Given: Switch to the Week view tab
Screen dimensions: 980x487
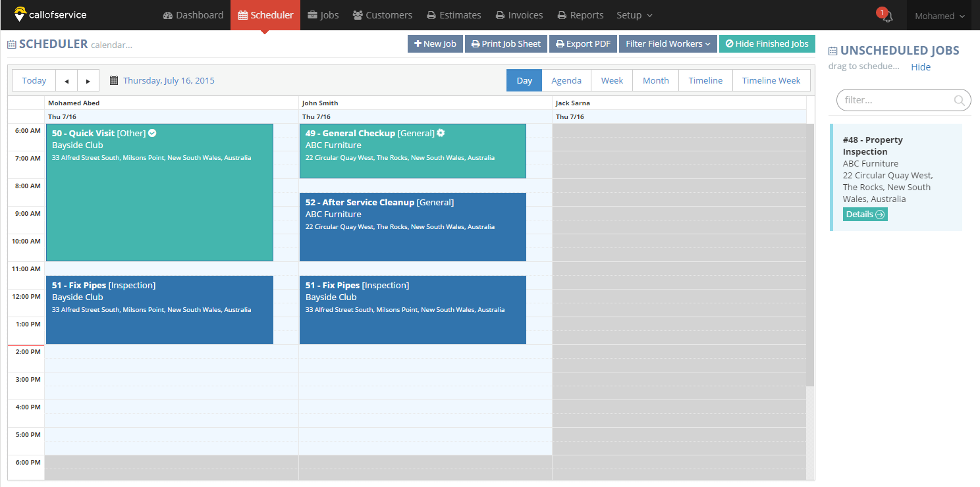Looking at the screenshot, I should click(612, 81).
